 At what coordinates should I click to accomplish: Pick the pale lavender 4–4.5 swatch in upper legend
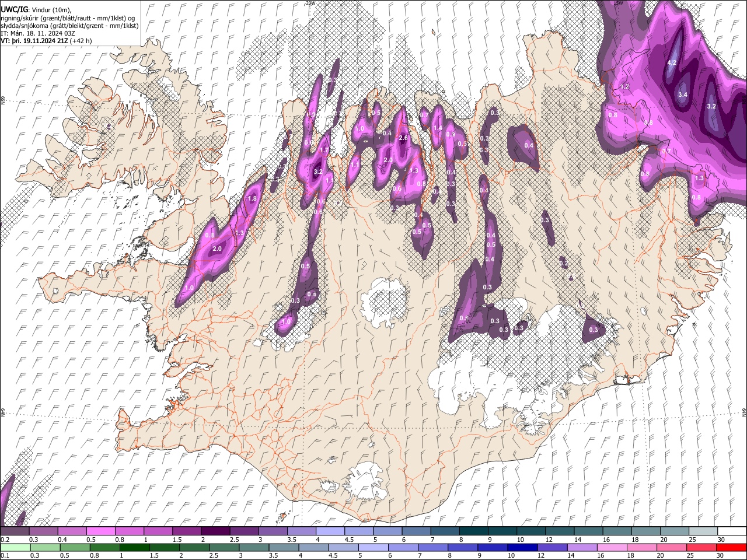point(330,531)
